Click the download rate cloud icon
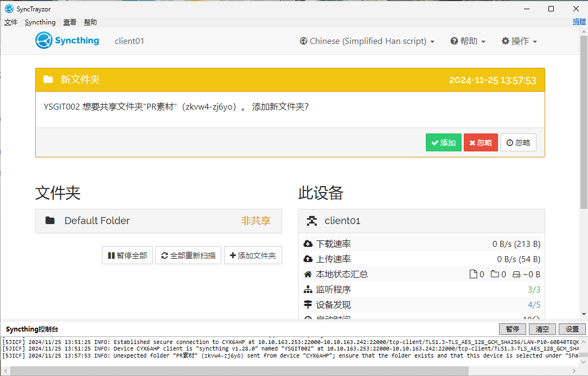 click(x=308, y=244)
